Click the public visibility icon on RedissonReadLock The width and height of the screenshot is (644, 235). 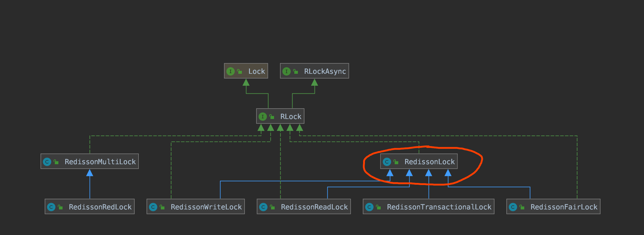point(272,207)
